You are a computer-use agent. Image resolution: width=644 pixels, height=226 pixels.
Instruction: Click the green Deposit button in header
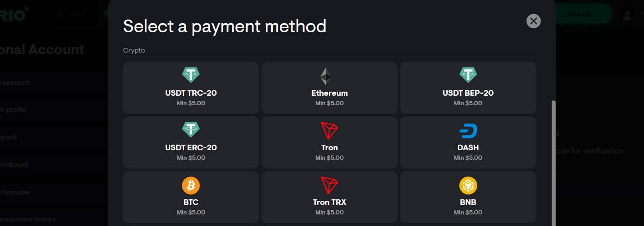[x=579, y=14]
